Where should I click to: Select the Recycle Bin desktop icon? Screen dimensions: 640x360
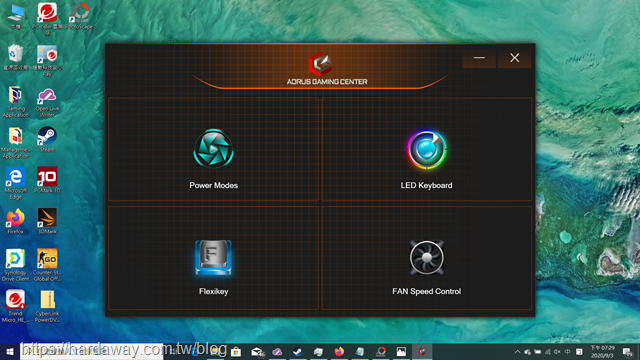pyautogui.click(x=16, y=58)
